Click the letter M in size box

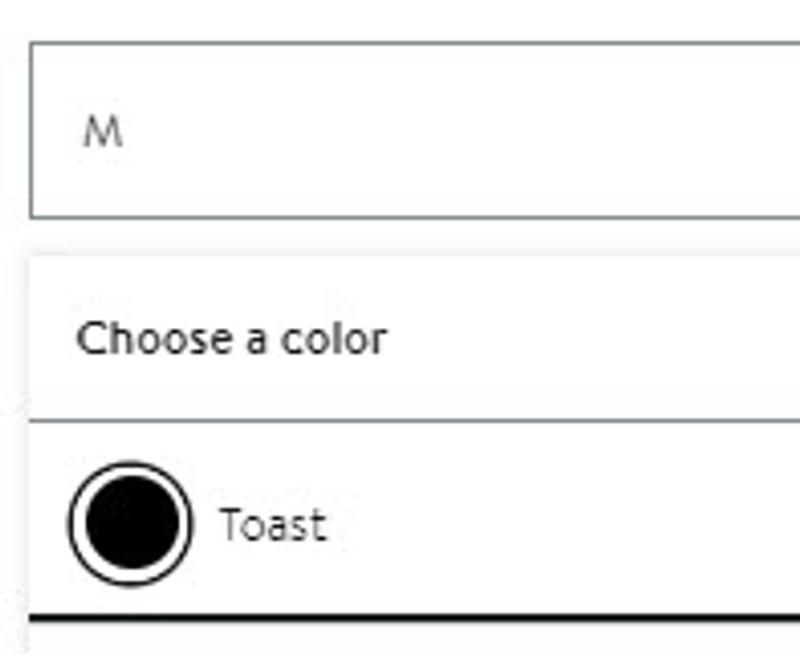(x=102, y=131)
